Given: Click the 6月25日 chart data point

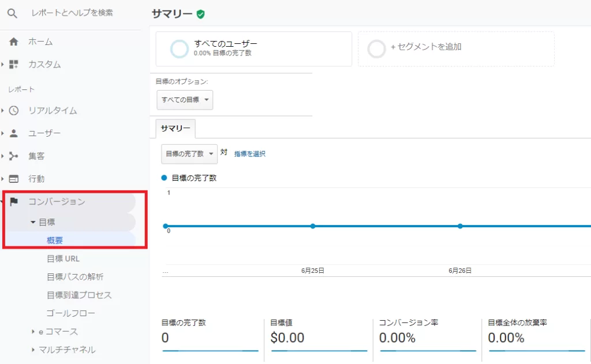Looking at the screenshot, I should coord(313,226).
